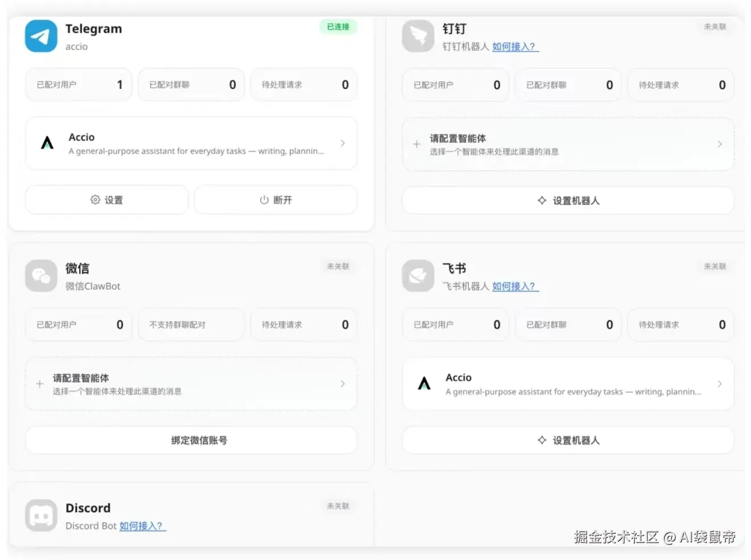Screen dimensions: 751x560
Task: Click the 钉钉 DingTalk logo icon
Action: [418, 36]
